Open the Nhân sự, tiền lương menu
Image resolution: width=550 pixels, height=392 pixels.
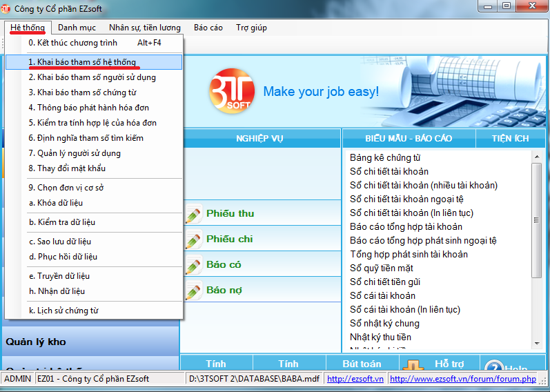pos(145,28)
